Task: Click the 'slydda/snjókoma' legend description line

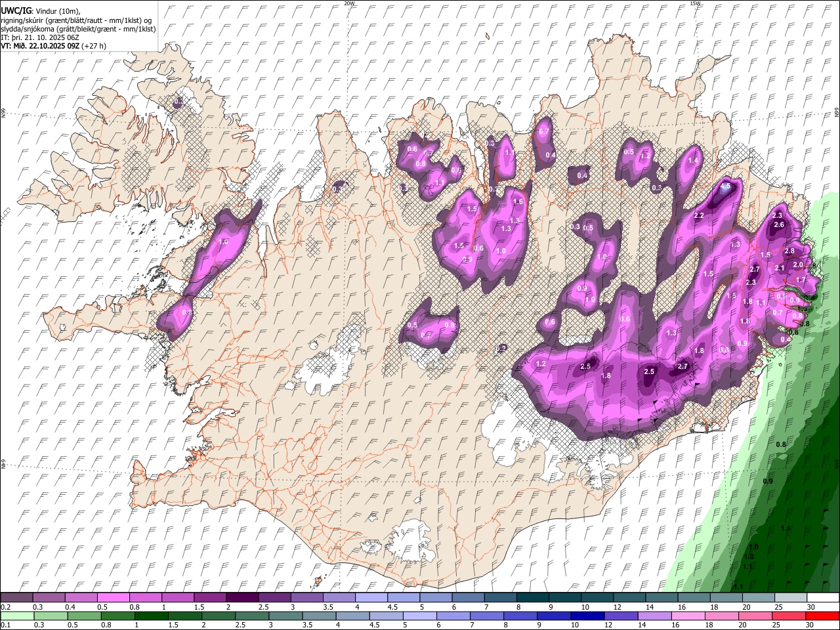Action: [78, 29]
